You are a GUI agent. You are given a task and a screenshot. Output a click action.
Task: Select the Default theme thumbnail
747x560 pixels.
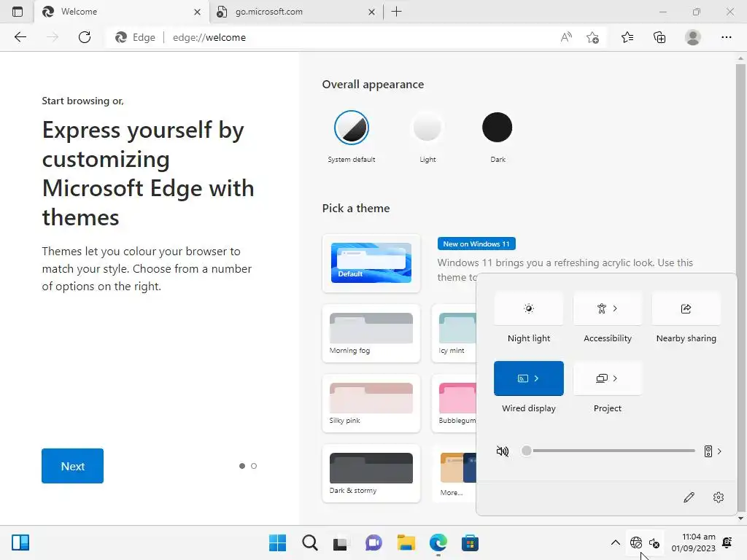(x=371, y=262)
